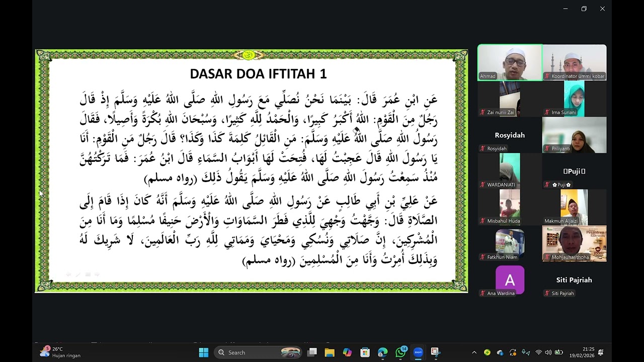Image resolution: width=644 pixels, height=362 pixels.
Task: Click the slide title DASAR DOA IFTITAH 1
Action: [258, 74]
